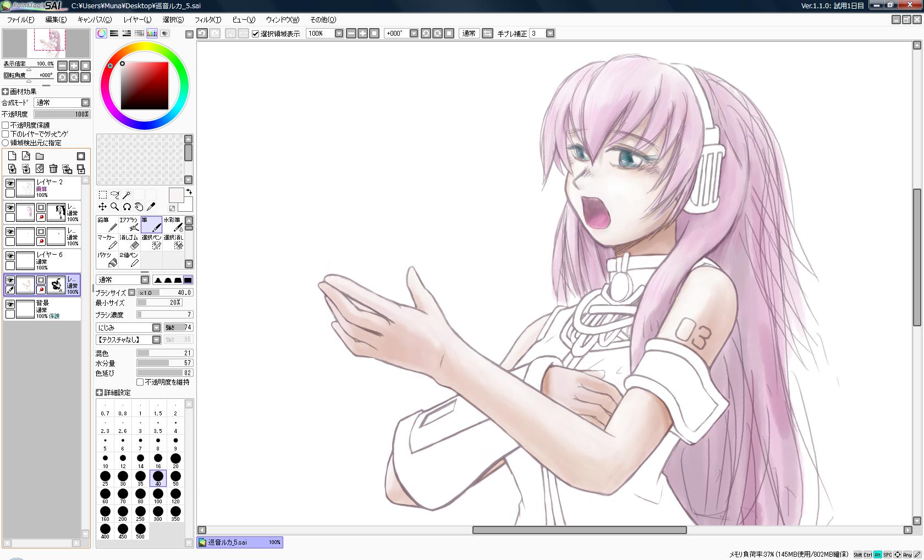Open the テクスチャなし texture dropdown
924x560 pixels.
[156, 340]
